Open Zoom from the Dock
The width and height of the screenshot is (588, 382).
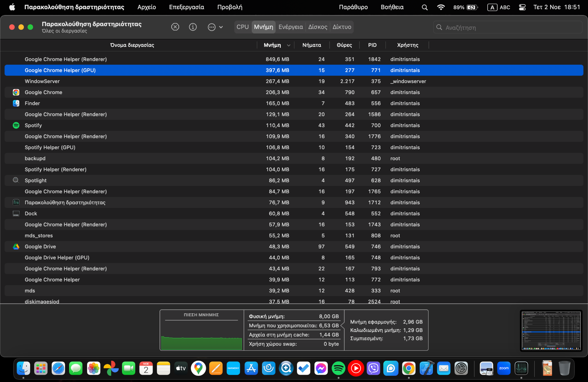504,368
